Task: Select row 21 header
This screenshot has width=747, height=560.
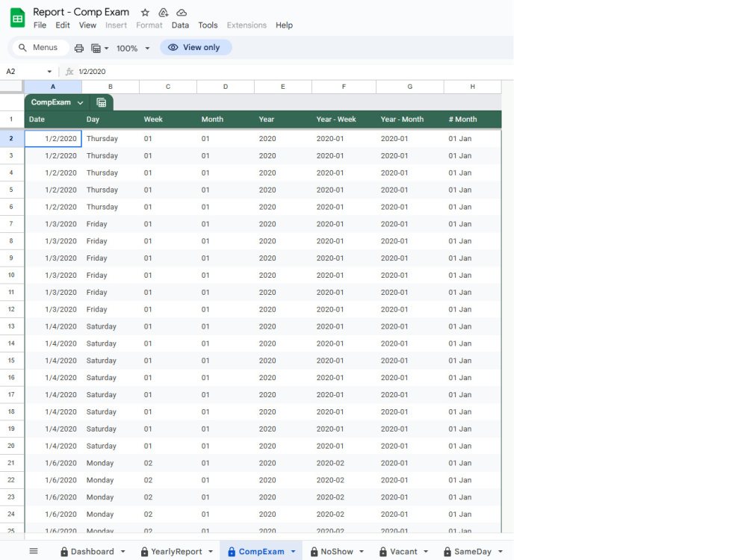Action: 11,463
